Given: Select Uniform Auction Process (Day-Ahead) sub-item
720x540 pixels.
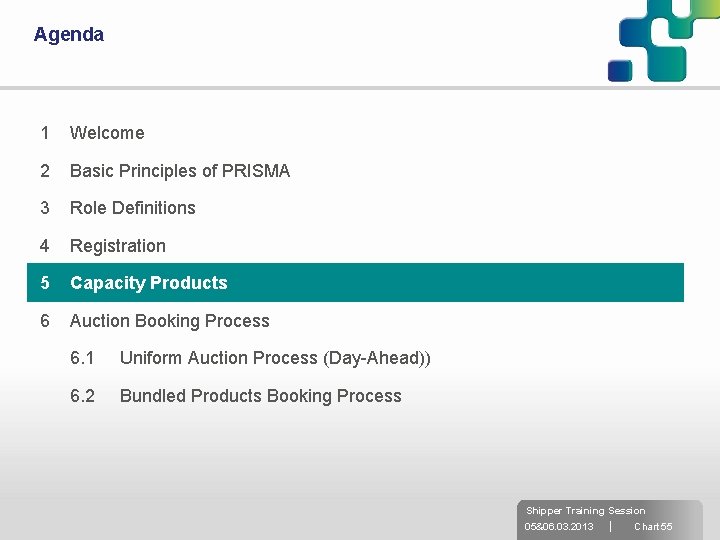Looking at the screenshot, I should point(275,358).
